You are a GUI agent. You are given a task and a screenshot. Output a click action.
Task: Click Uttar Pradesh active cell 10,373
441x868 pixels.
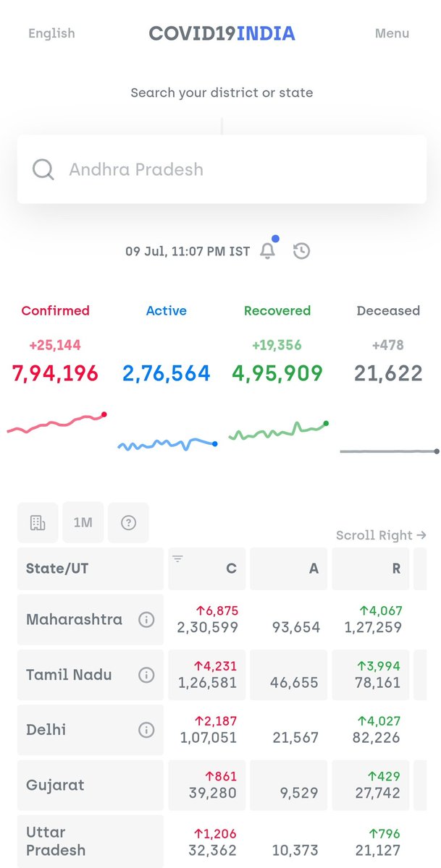[289, 841]
